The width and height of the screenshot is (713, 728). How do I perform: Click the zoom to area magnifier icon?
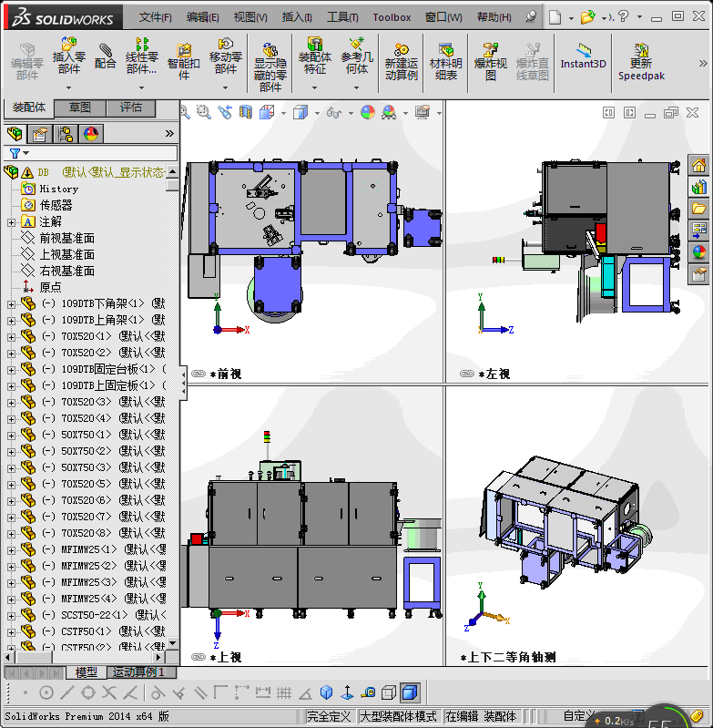203,112
